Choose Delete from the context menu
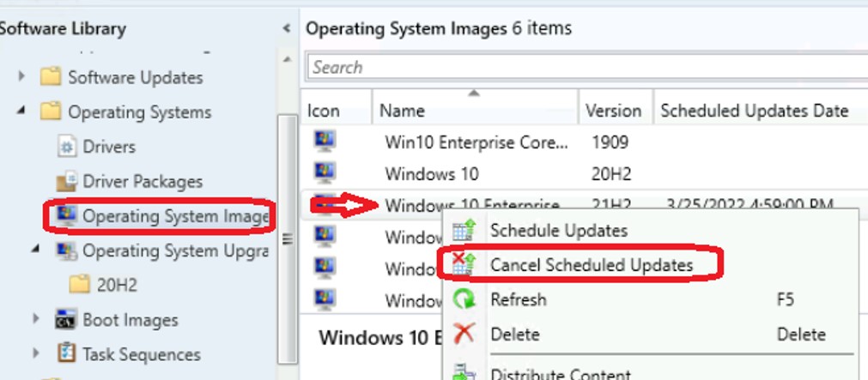The height and width of the screenshot is (380, 868). [x=515, y=334]
